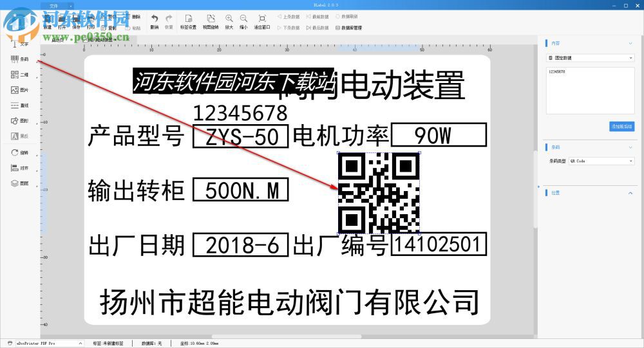Select the black 河东软件园河东下载站 text block
The width and height of the screenshot is (644, 348).
[233, 80]
